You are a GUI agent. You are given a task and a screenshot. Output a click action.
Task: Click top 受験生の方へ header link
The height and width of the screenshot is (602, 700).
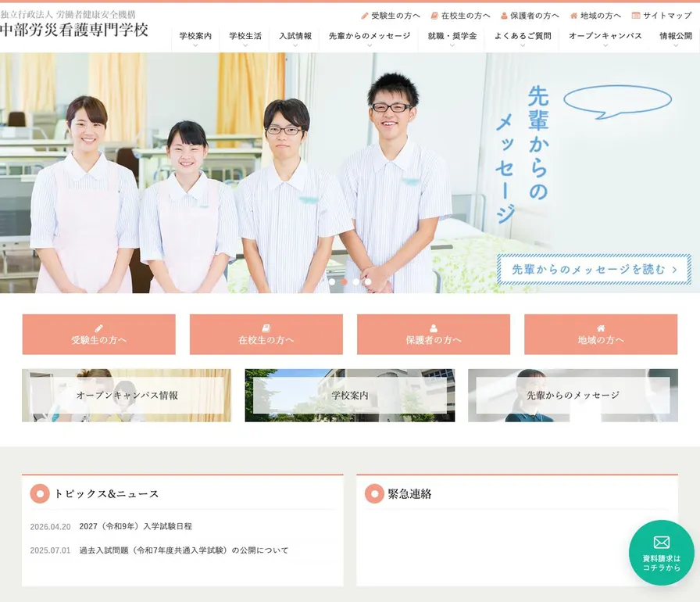(x=391, y=16)
